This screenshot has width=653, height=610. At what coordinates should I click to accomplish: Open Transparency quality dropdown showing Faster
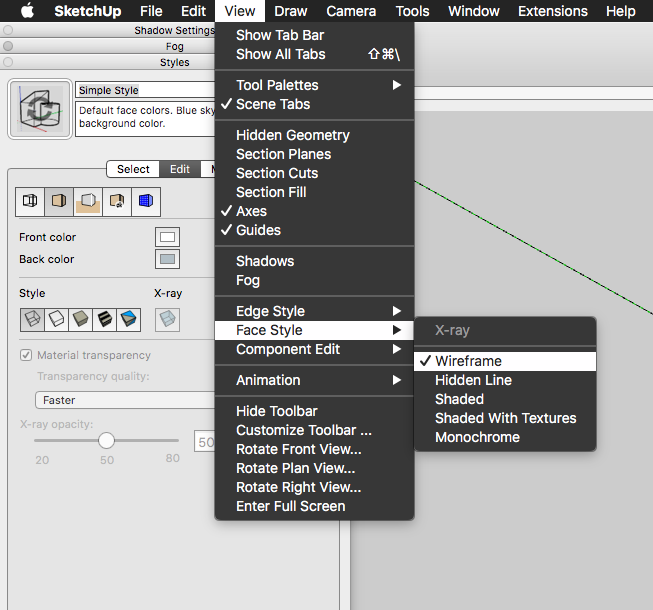(125, 400)
